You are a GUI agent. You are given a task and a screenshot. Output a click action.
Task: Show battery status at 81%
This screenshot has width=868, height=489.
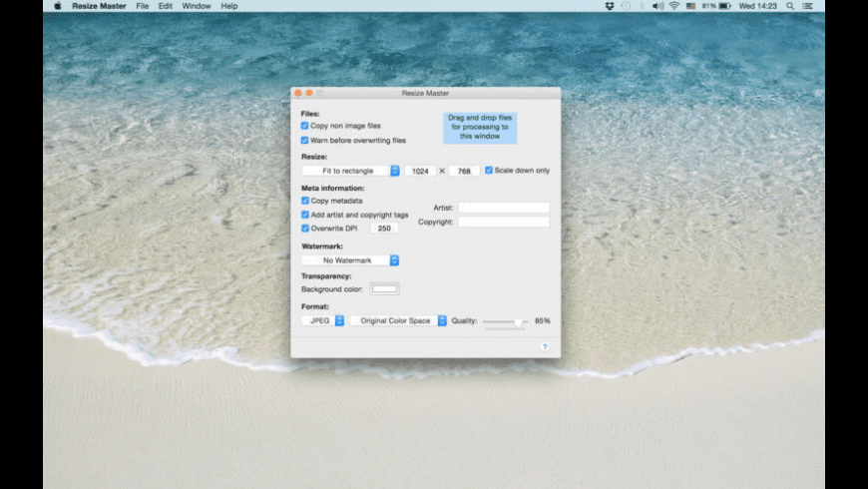pos(717,6)
